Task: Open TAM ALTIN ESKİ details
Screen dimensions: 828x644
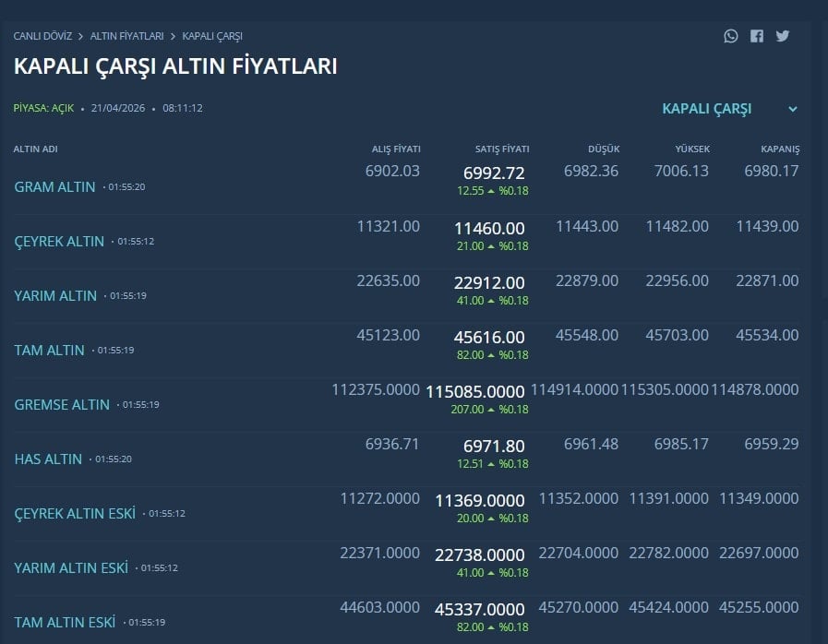Action: click(x=65, y=622)
